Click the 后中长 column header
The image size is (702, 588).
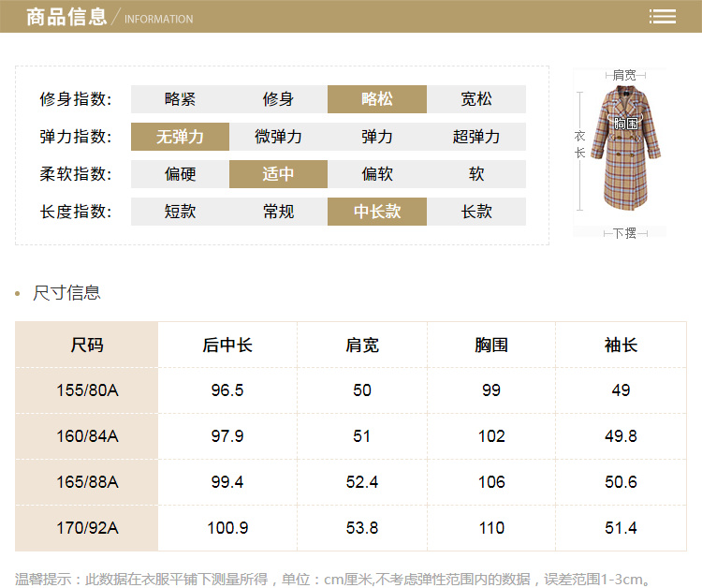click(227, 345)
